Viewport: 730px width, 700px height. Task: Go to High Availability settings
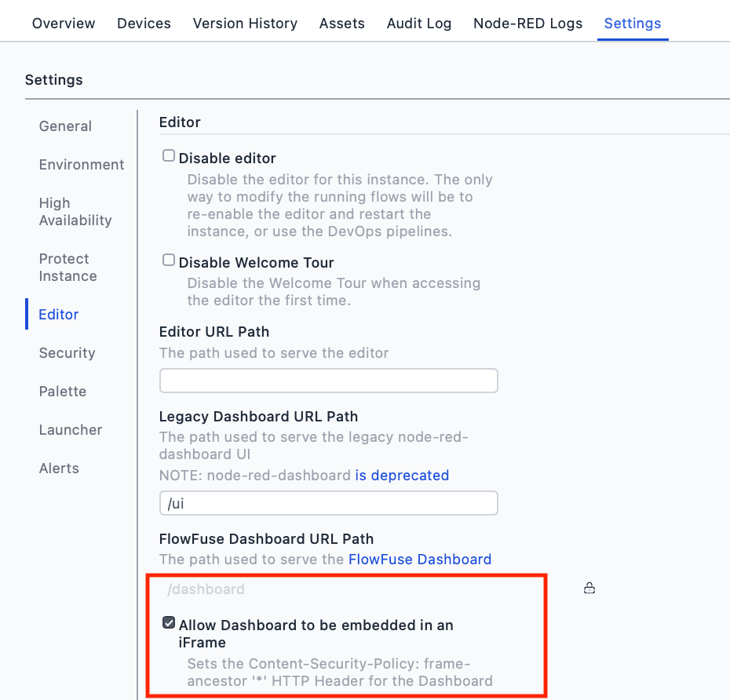pyautogui.click(x=75, y=212)
